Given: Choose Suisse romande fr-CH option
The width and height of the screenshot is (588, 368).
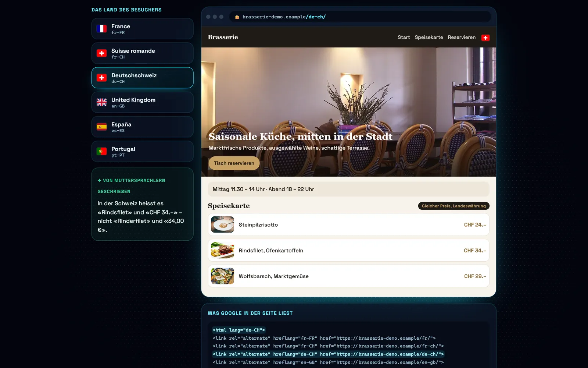Looking at the screenshot, I should click(142, 53).
